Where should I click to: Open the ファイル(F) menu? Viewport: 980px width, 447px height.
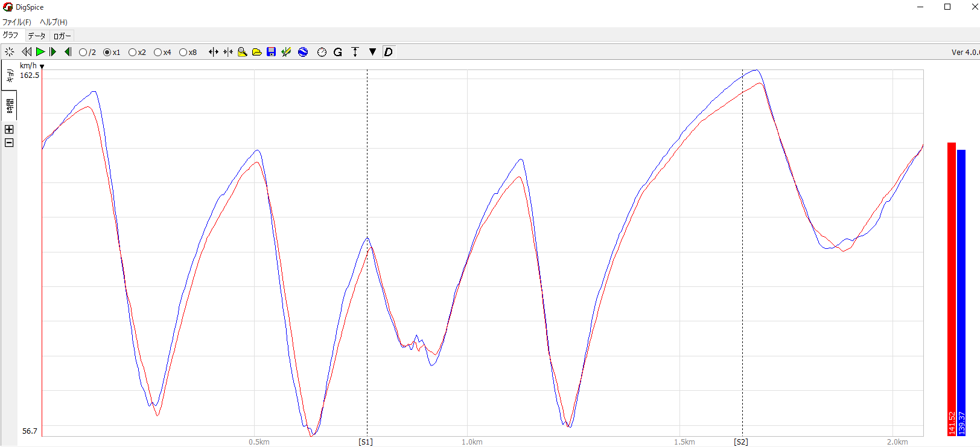tap(17, 22)
